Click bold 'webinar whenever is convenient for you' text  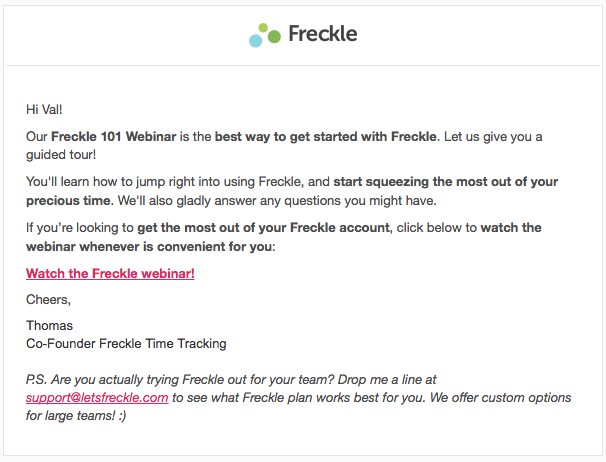point(149,246)
